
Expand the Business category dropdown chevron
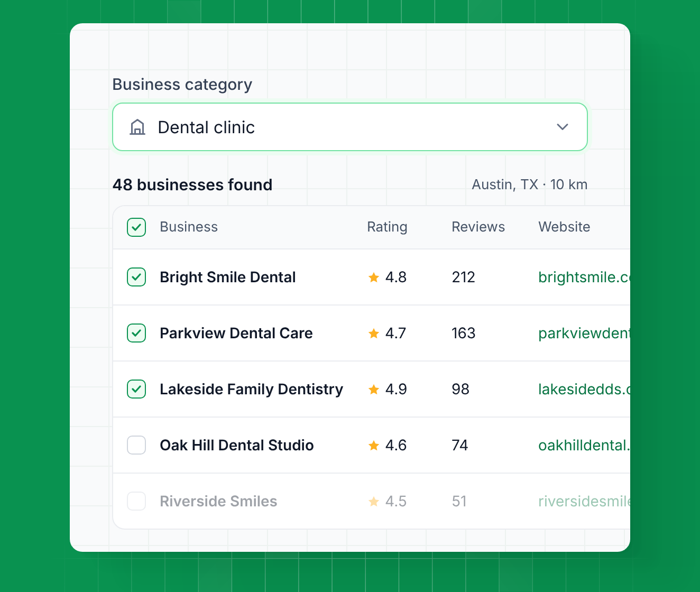click(x=563, y=127)
